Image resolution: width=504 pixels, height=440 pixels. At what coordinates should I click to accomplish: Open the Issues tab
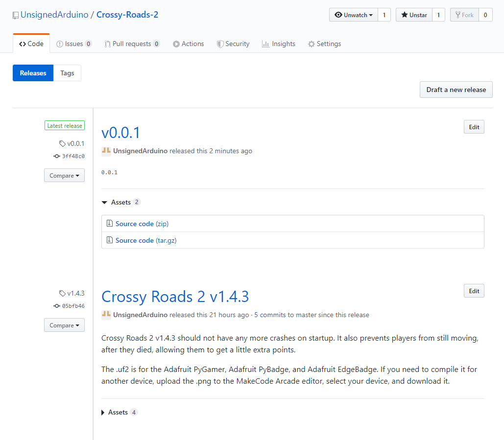(74, 44)
